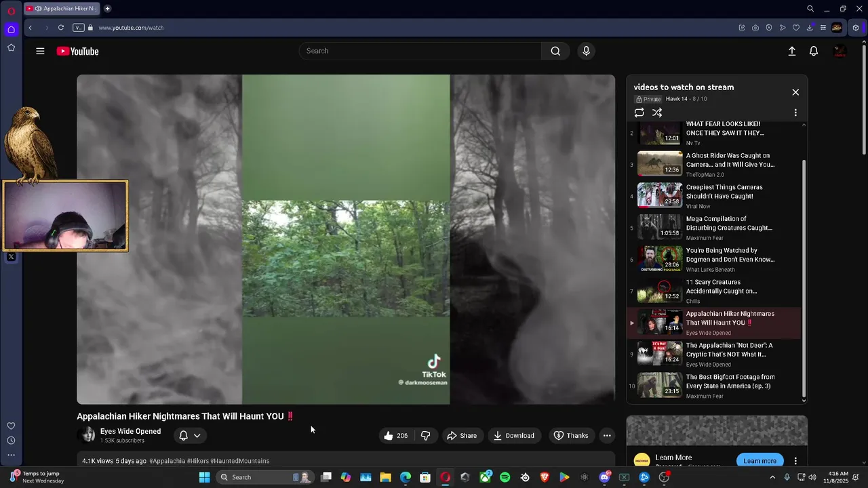
Task: Click the #HauntedMountains hashtag
Action: (x=239, y=461)
